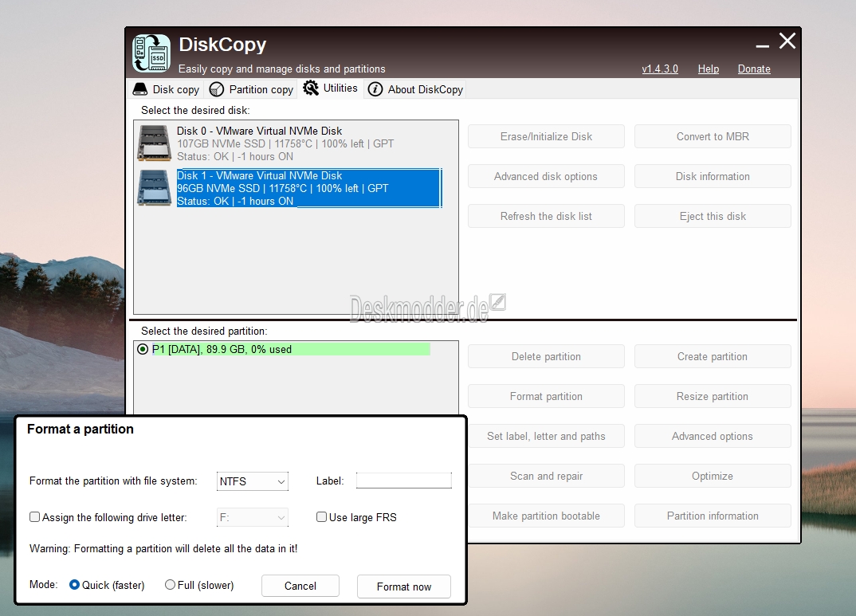
Task: Select the P1 [DATA] partition radio button
Action: pyautogui.click(x=143, y=349)
